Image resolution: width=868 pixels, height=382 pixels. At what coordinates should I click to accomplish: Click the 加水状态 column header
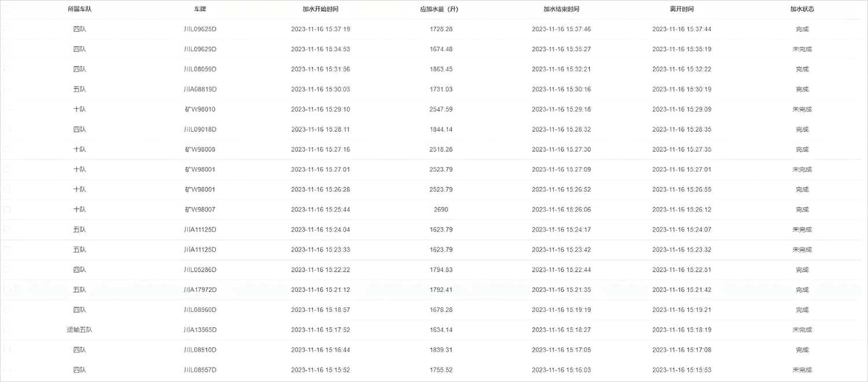[802, 9]
